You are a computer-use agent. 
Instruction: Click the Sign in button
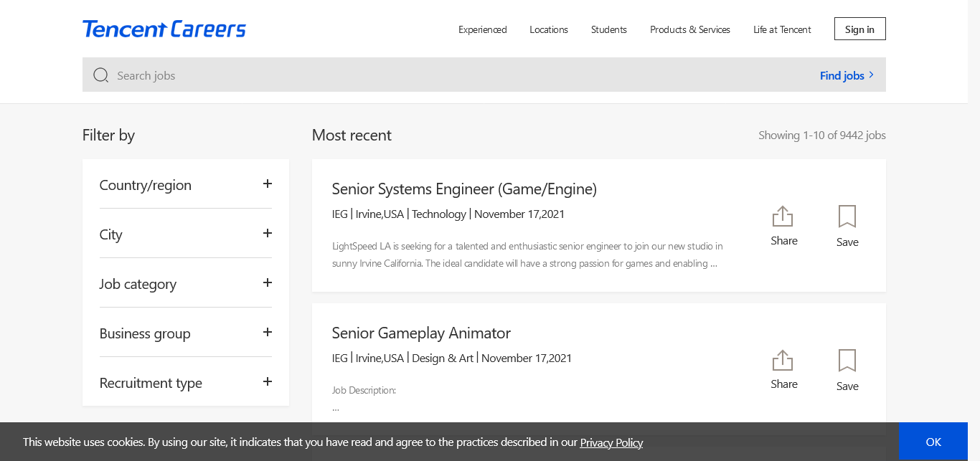point(859,29)
